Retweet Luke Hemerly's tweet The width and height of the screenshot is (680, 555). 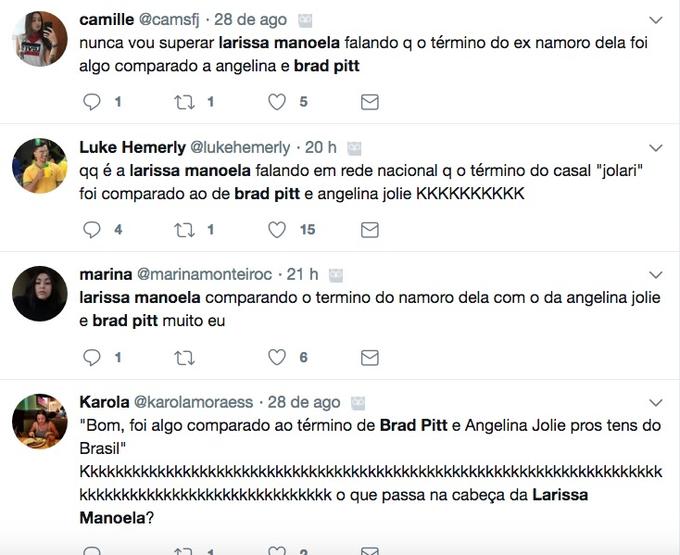185,230
